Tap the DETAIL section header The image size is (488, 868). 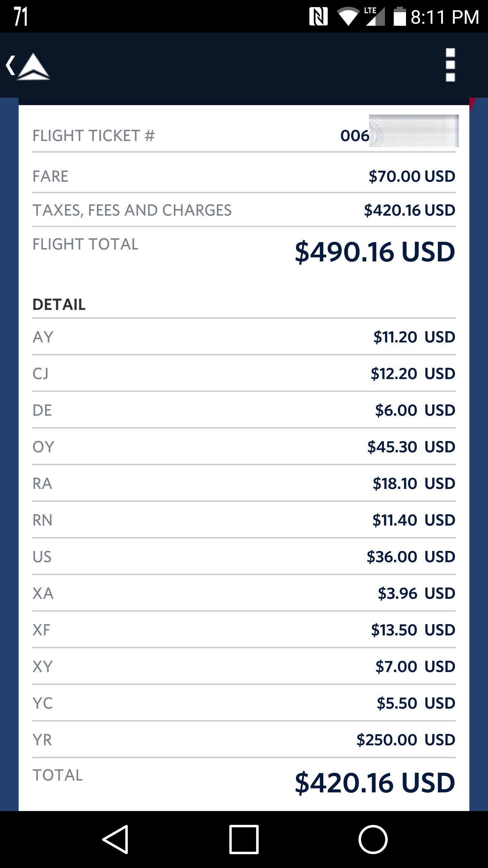pos(59,304)
